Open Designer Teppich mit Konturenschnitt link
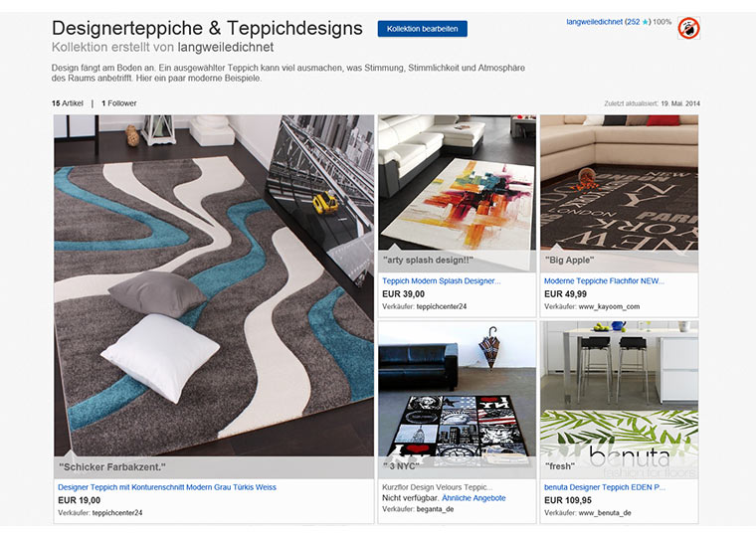 [167, 487]
